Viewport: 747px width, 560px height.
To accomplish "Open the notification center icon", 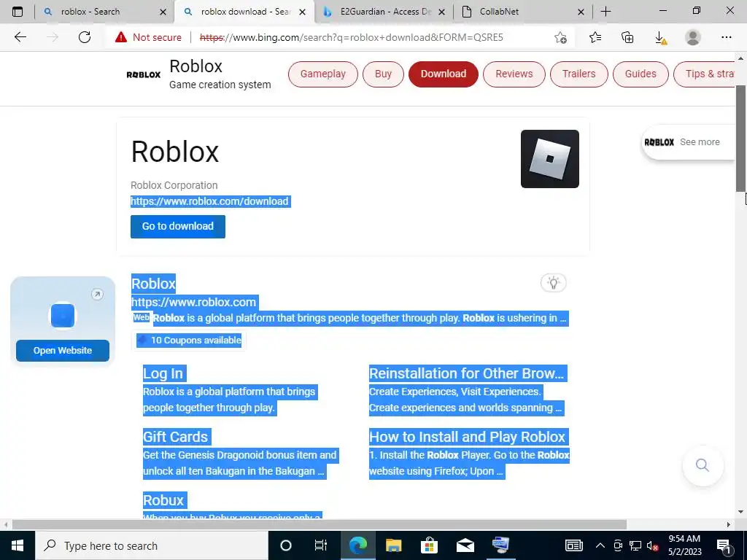I will click(724, 545).
